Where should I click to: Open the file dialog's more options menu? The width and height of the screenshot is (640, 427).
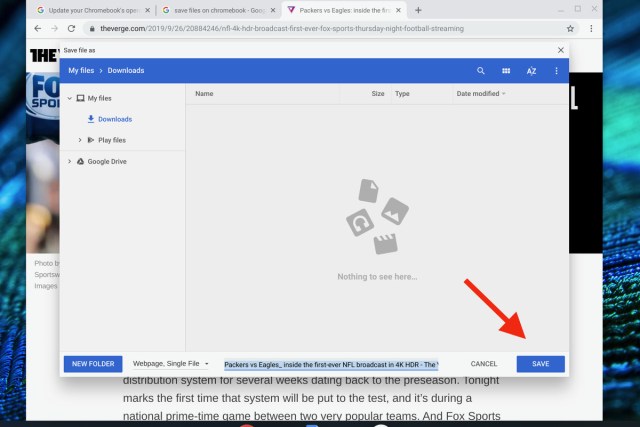click(556, 71)
